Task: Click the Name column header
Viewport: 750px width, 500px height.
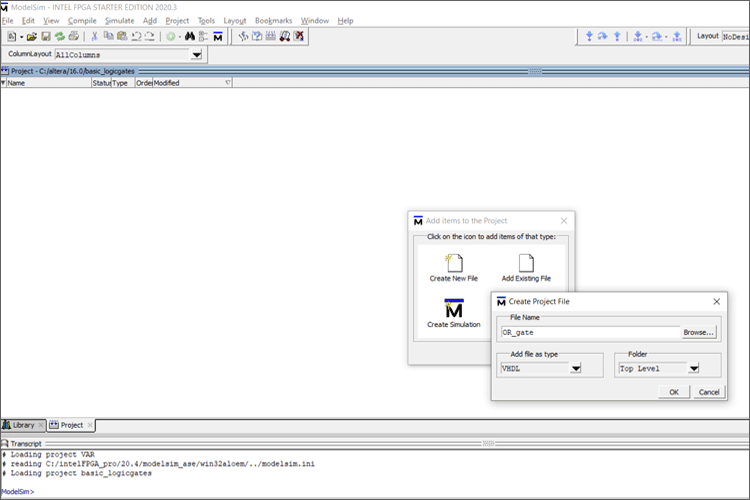Action: pos(49,83)
